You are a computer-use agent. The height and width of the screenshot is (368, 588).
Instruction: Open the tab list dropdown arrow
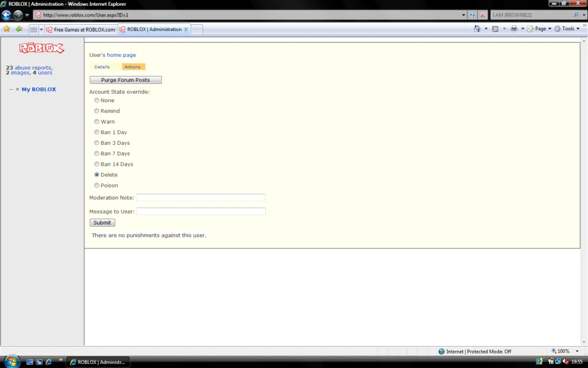[x=41, y=29]
